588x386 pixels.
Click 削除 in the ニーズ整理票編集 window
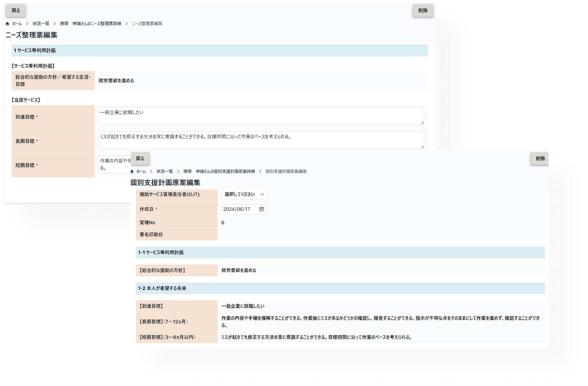[423, 10]
